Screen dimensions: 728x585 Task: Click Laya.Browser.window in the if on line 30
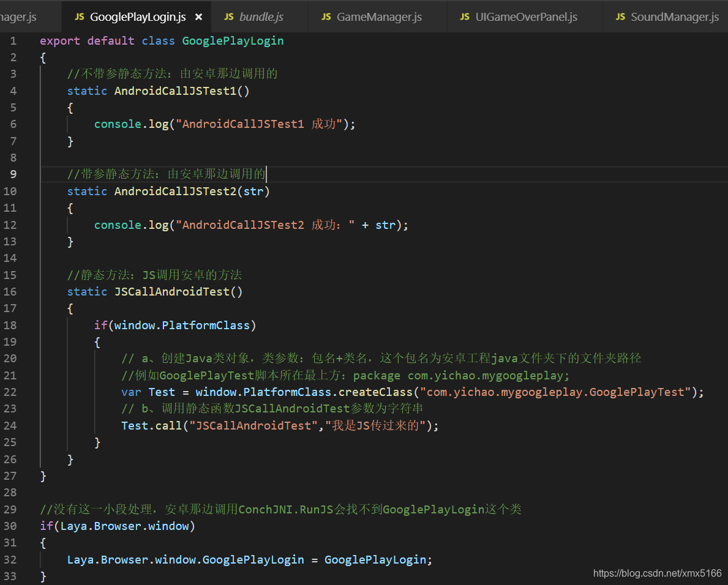[x=124, y=526]
